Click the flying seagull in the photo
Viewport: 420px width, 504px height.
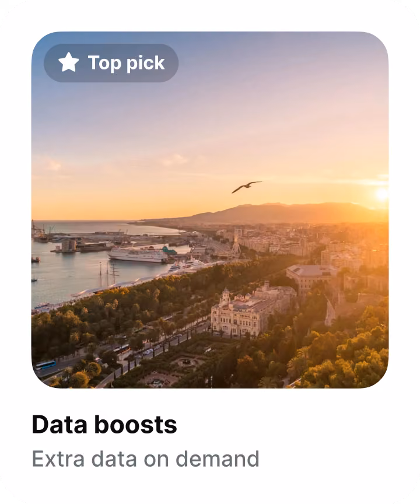point(247,187)
